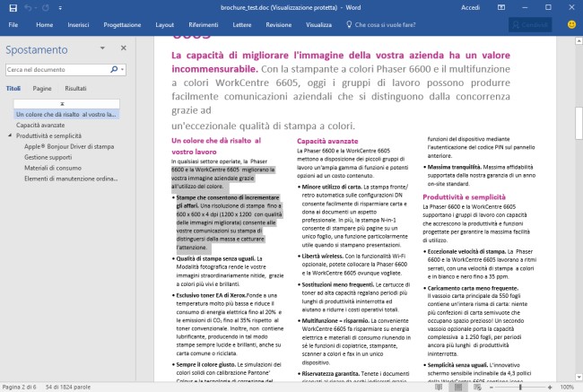583x392 pixels.
Task: Click 'Un colore che dà risalto al' heading in document
Action: click(x=216, y=141)
